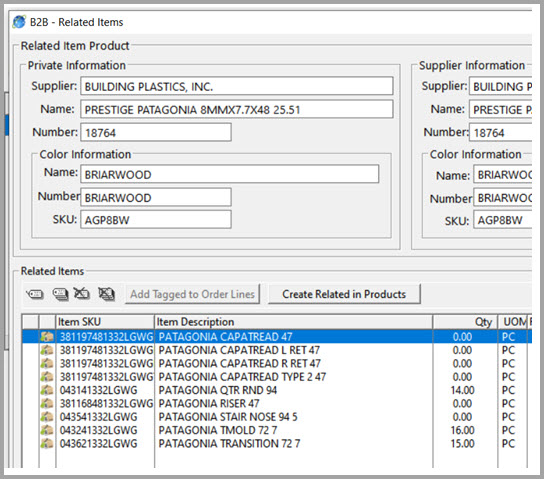Click Private color Number field BRIARWOOD
This screenshot has height=479, width=544.
pyautogui.click(x=156, y=197)
